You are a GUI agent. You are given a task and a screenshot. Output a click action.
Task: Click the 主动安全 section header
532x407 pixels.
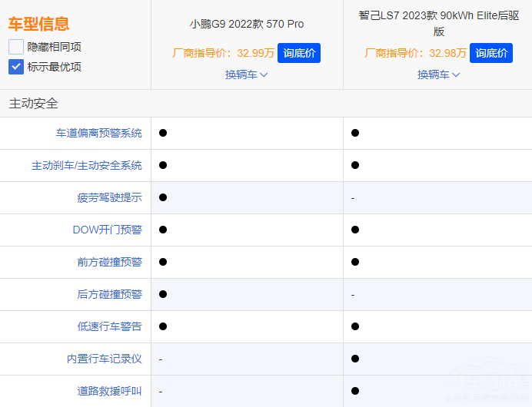click(x=34, y=104)
